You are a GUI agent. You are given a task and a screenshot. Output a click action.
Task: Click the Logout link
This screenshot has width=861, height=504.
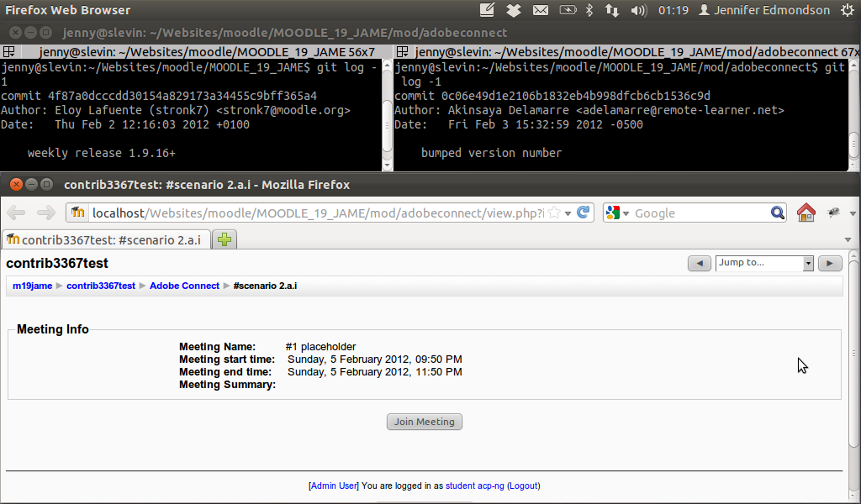pyautogui.click(x=523, y=486)
